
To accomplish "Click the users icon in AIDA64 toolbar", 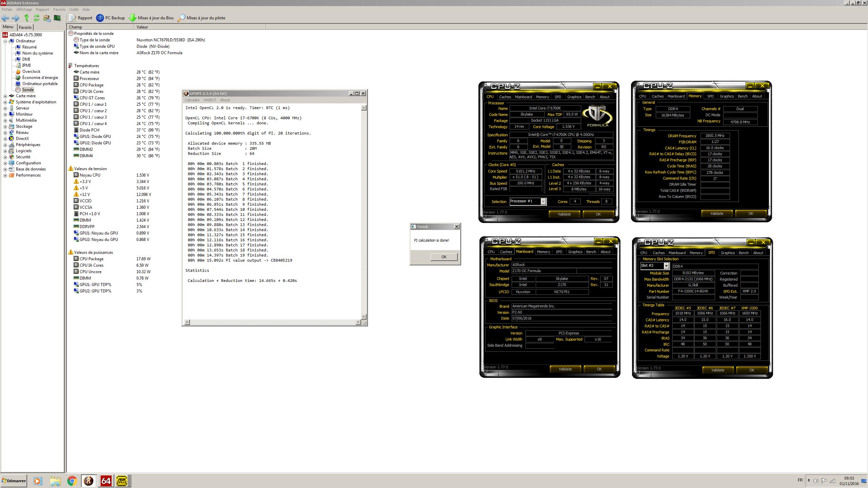I will [x=47, y=18].
